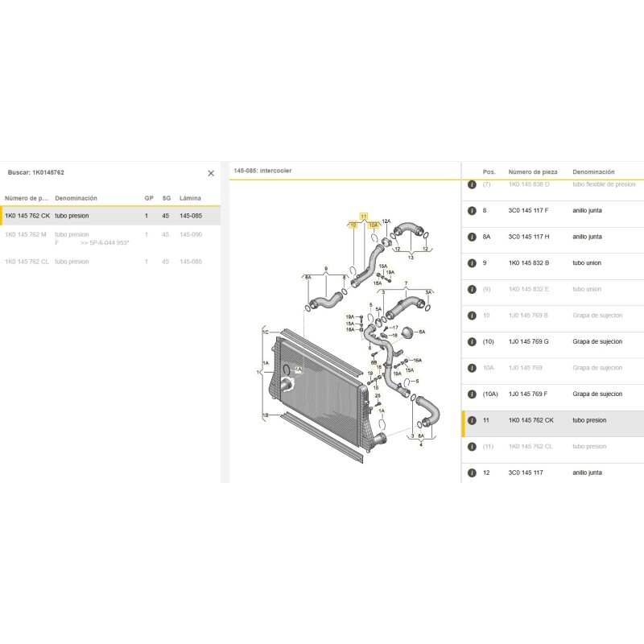Select part number 1K0 145 762 CK in list
Screen dimensions: 644x644
point(530,420)
